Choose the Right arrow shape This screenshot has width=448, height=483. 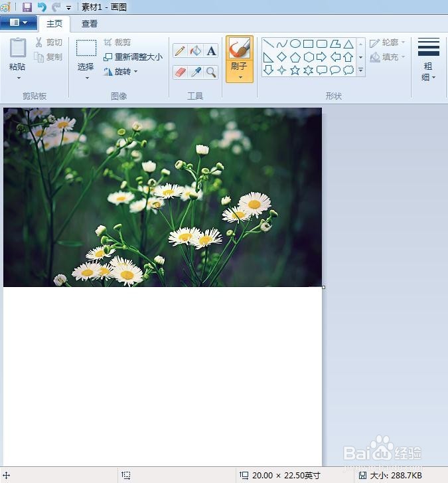pos(322,57)
